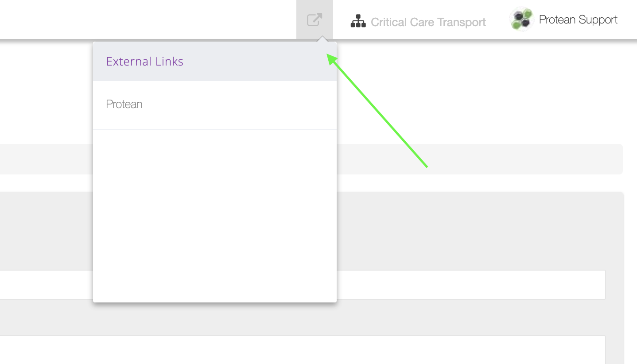This screenshot has width=637, height=364.
Task: Open the Protean external link
Action: [215, 105]
